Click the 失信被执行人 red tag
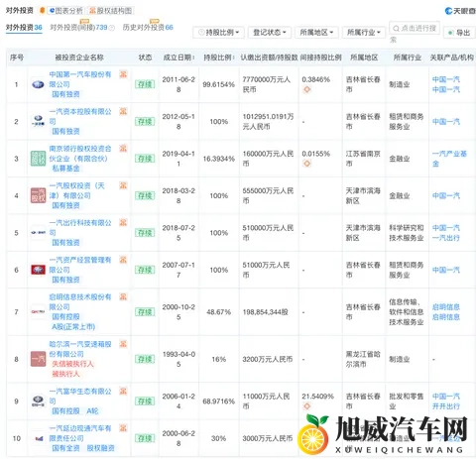The image size is (476, 459). (72, 364)
